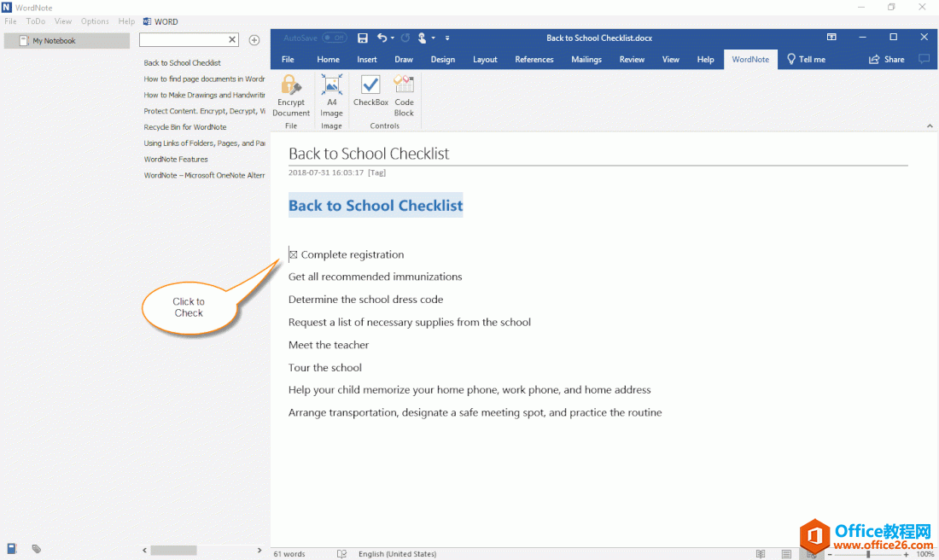Adjust the zoom slider in status bar
The height and width of the screenshot is (560, 939).
pyautogui.click(x=868, y=554)
